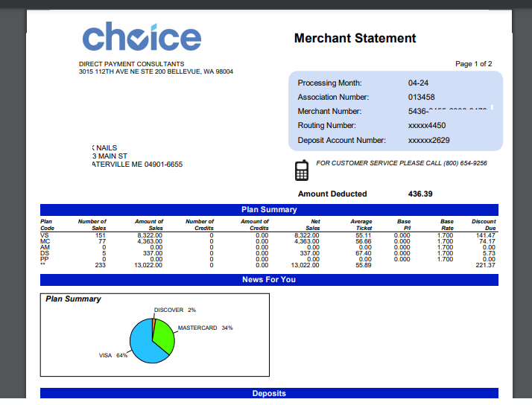The height and width of the screenshot is (405, 532).
Task: Select Routing Number xxxxx4450
Action: (426, 126)
